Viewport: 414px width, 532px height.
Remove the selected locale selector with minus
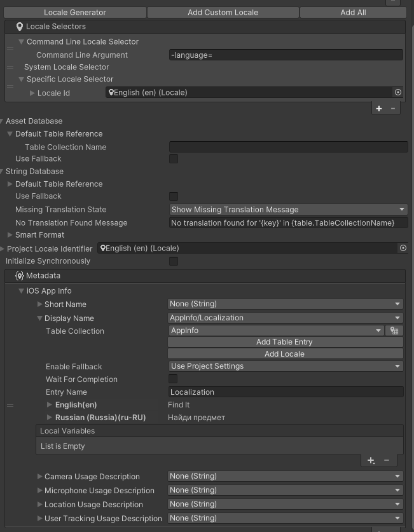pos(393,109)
